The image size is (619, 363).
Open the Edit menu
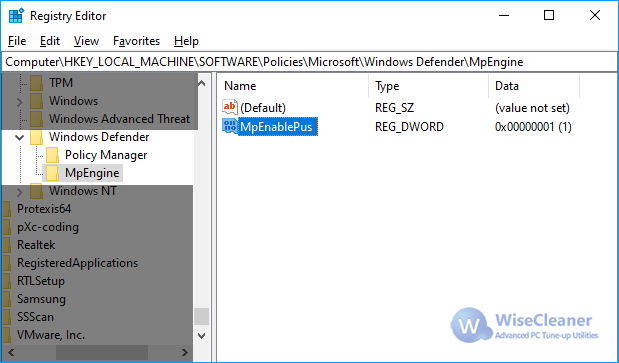pyautogui.click(x=50, y=41)
